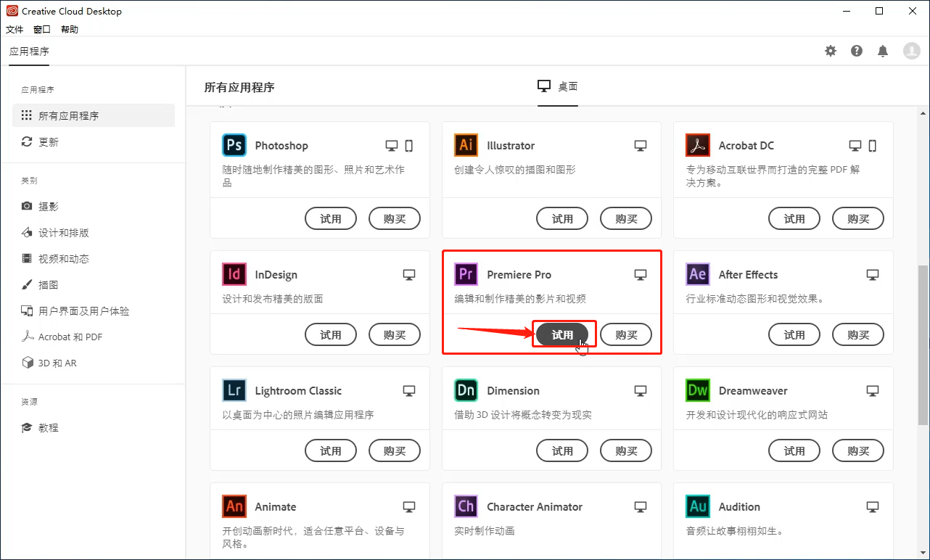930x560 pixels.
Task: Click the desktop monitor icon on Dreamweaver card
Action: click(873, 391)
